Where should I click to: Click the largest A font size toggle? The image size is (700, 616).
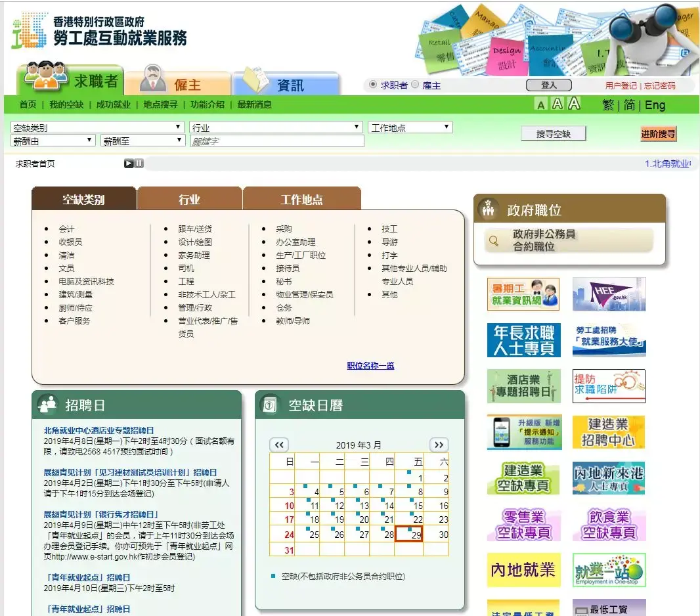point(573,104)
